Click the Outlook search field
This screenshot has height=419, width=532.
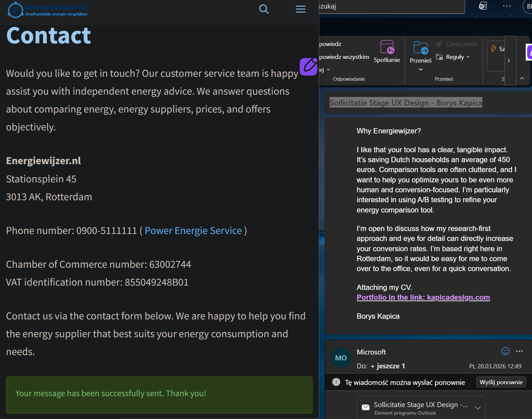pyautogui.click(x=390, y=7)
